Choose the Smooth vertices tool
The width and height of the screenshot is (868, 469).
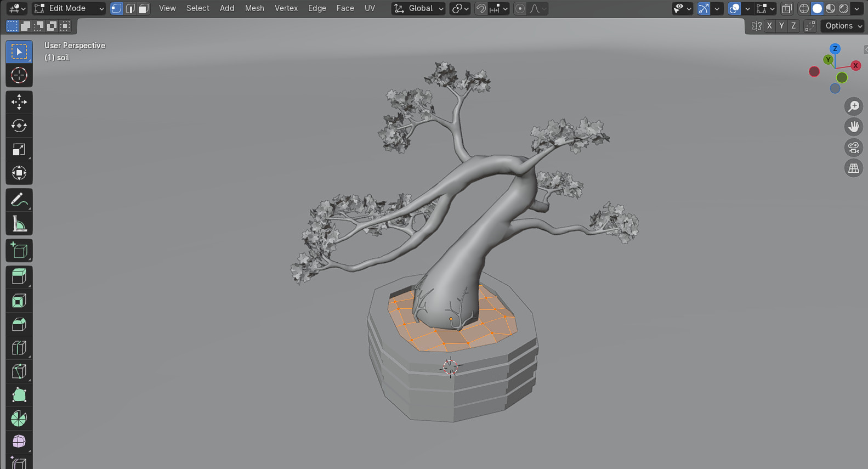(x=19, y=442)
